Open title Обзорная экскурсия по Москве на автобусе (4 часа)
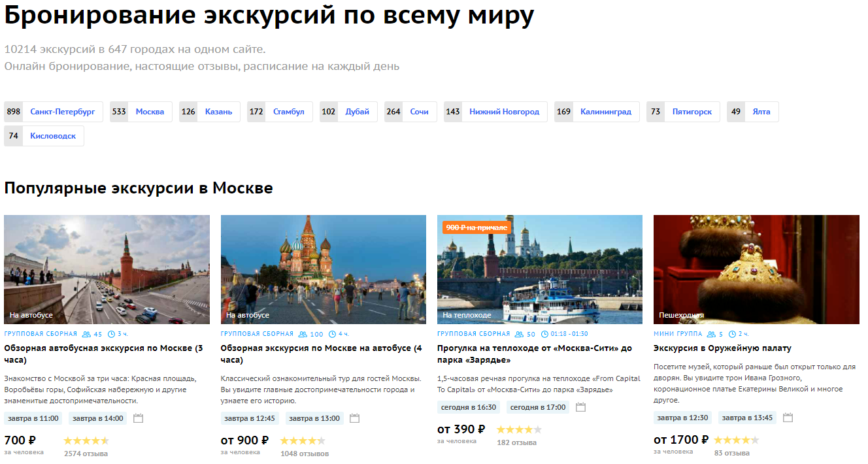This screenshot has width=868, height=464. pyautogui.click(x=321, y=354)
